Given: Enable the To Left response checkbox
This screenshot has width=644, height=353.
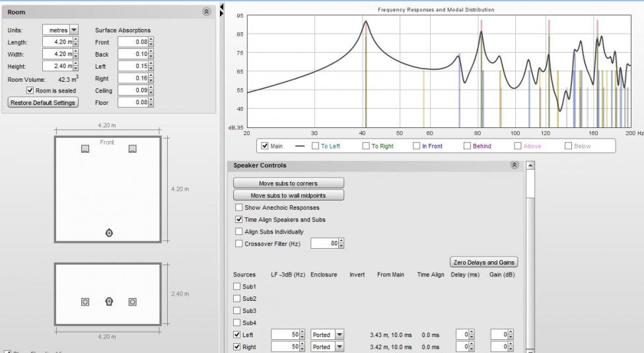Looking at the screenshot, I should pyautogui.click(x=316, y=146).
